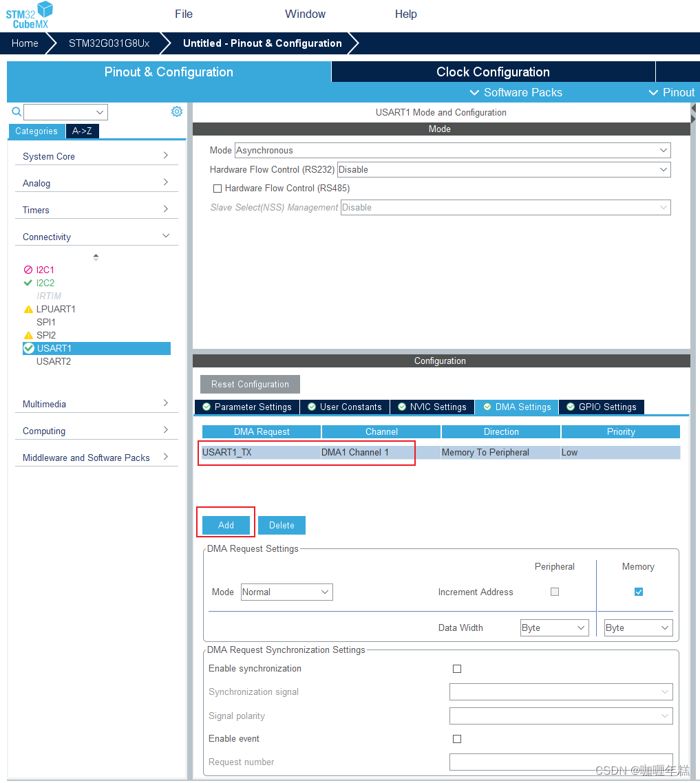Click the GPIO Settings tab check icon
The width and height of the screenshot is (700, 783).
pos(571,407)
